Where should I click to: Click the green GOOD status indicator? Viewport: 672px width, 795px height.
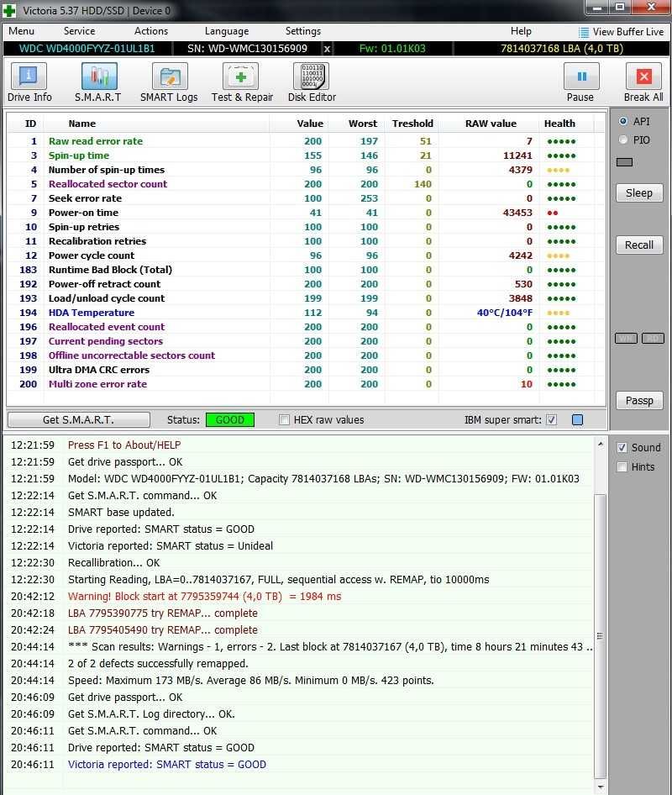[x=230, y=420]
